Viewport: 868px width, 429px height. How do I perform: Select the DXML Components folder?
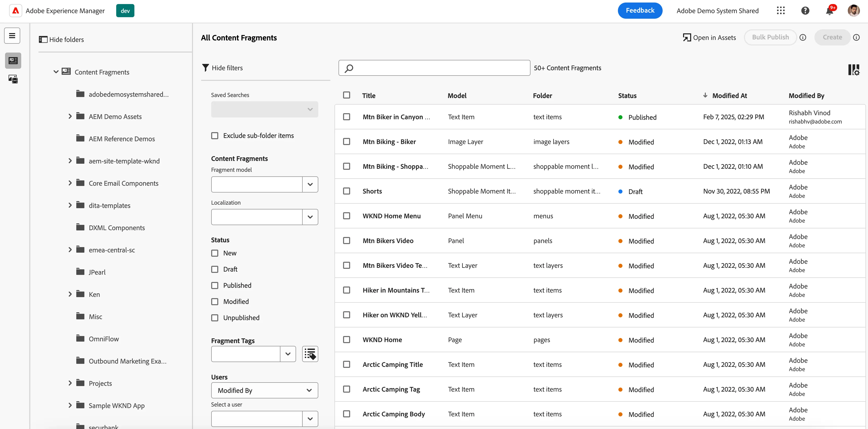pos(117,228)
